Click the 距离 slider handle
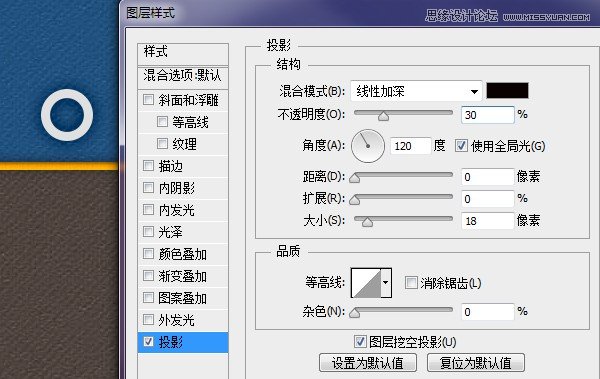The width and height of the screenshot is (600, 379). click(355, 178)
